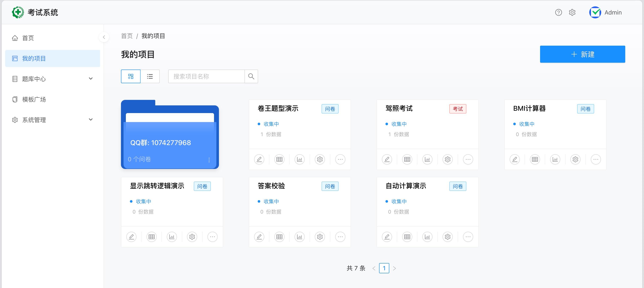Go to next page arrow
Viewport: 644px width, 288px height.
point(394,268)
